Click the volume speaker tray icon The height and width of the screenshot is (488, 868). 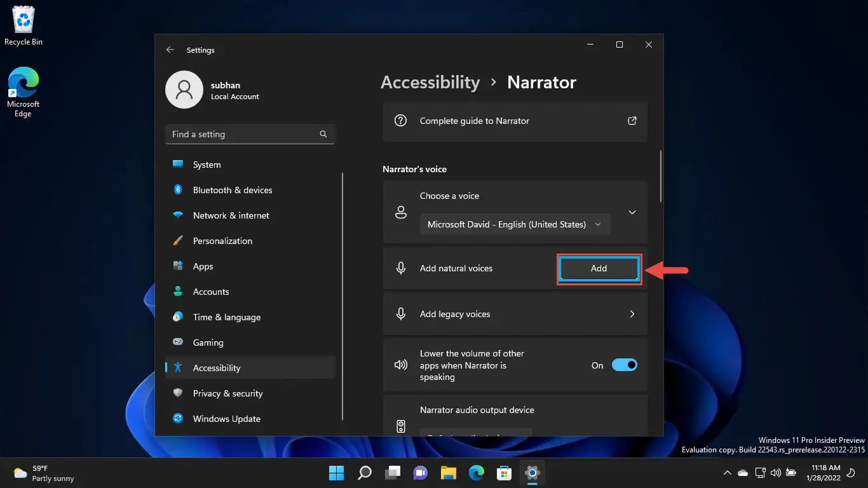[775, 473]
